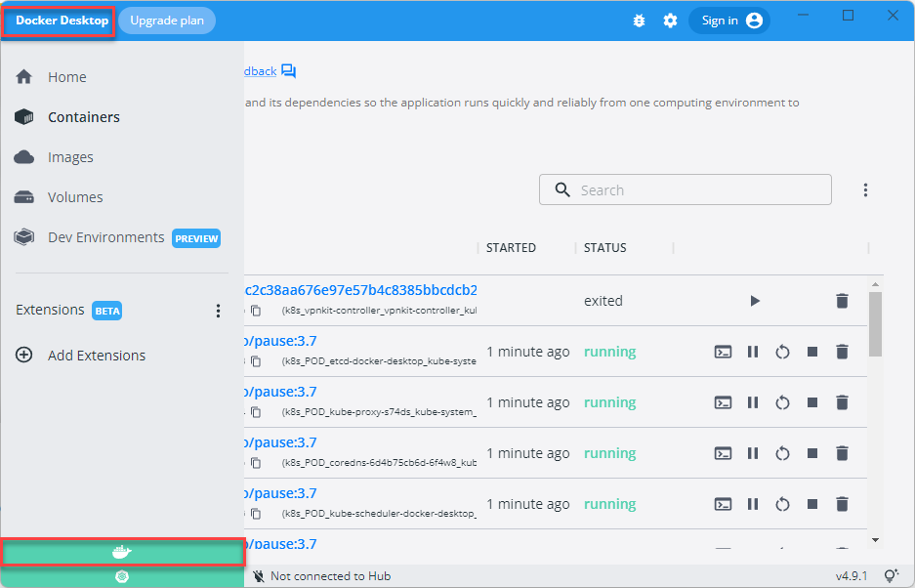Click the Dev Environments box icon
The width and height of the screenshot is (915, 588).
pyautogui.click(x=24, y=237)
